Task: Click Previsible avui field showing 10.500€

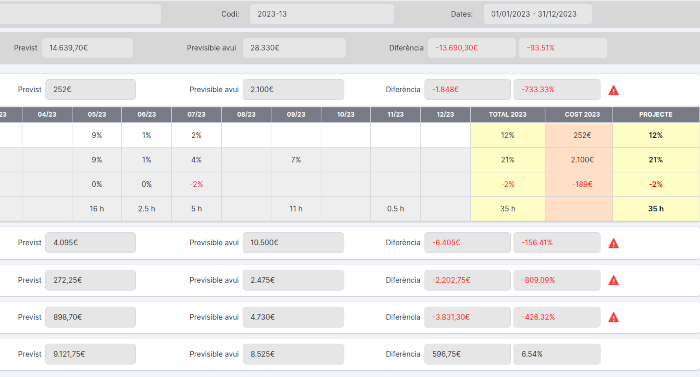Action: pyautogui.click(x=293, y=243)
